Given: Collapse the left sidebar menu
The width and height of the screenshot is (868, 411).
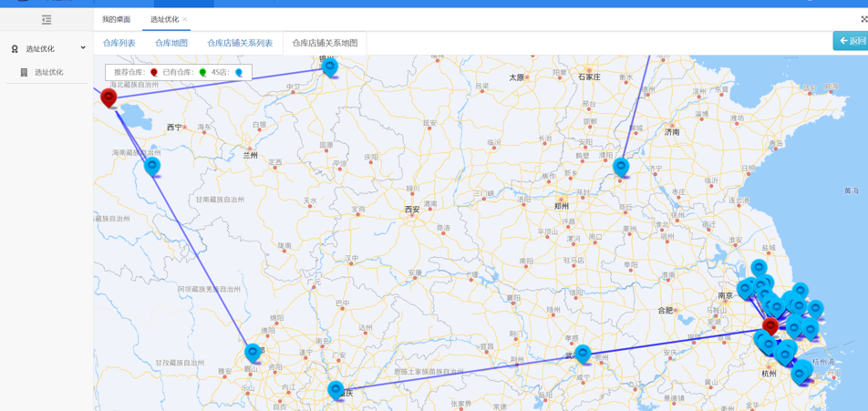Looking at the screenshot, I should [x=46, y=19].
